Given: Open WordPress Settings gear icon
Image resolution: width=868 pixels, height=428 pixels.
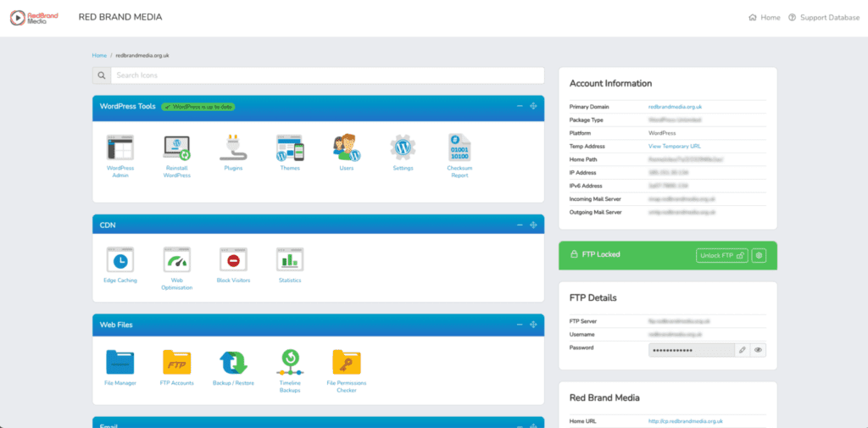Looking at the screenshot, I should (403, 147).
